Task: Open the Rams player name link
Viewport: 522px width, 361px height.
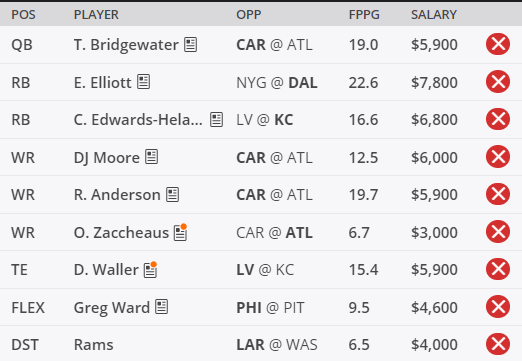Action: (x=94, y=345)
